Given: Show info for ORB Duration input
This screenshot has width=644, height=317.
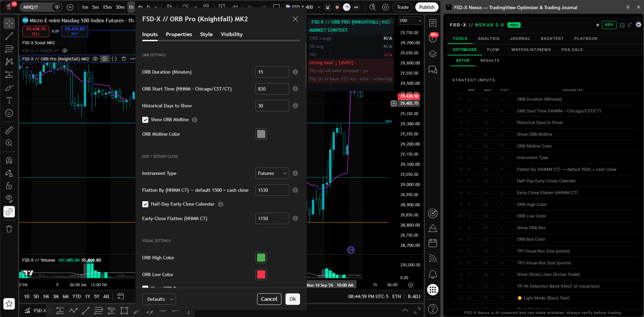Looking at the screenshot, I should point(295,72).
